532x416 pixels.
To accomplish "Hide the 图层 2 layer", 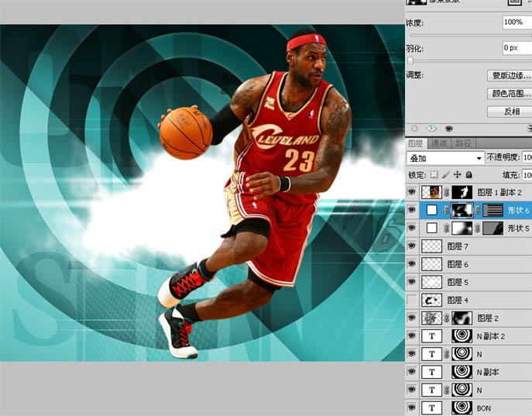I will tap(412, 318).
